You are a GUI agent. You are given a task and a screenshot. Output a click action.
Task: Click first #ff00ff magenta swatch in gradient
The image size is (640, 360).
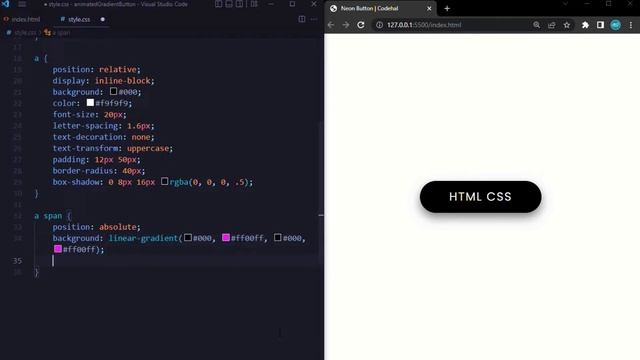(226, 237)
